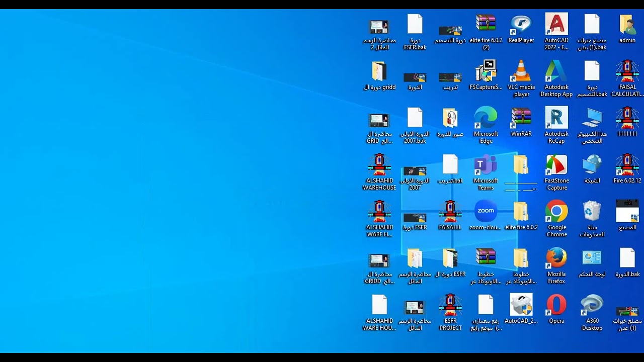Screen dimensions: 644x362
Task: Click the ESFR PROJECT desktop icon
Action: 450,313
